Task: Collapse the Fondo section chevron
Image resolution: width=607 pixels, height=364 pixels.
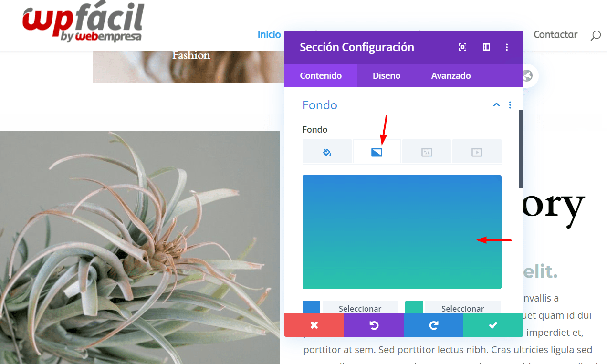Action: tap(496, 105)
